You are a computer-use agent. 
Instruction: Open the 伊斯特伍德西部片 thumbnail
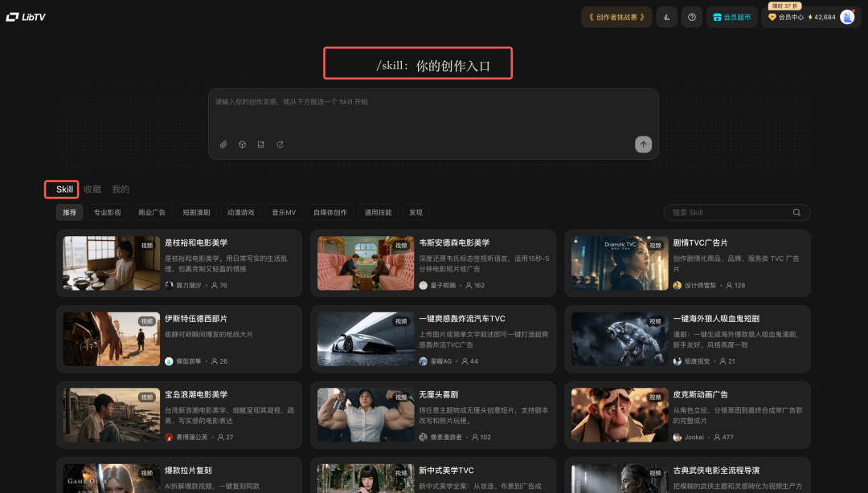(111, 339)
